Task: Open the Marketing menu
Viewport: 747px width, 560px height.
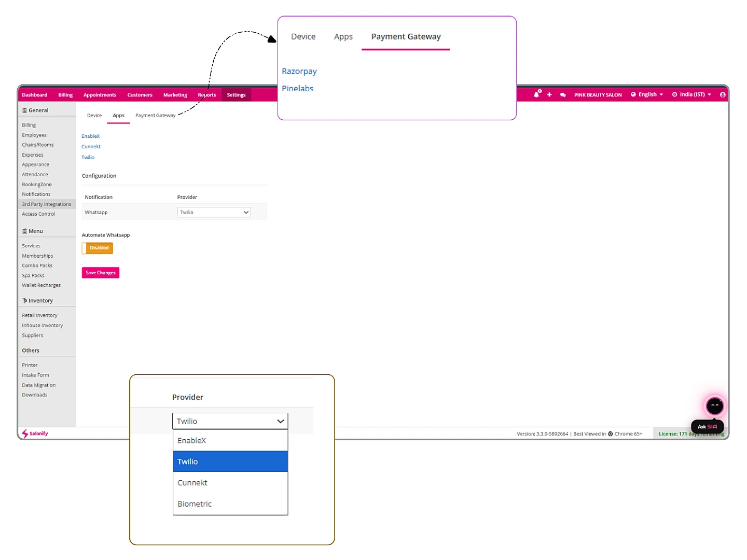Action: coord(175,95)
